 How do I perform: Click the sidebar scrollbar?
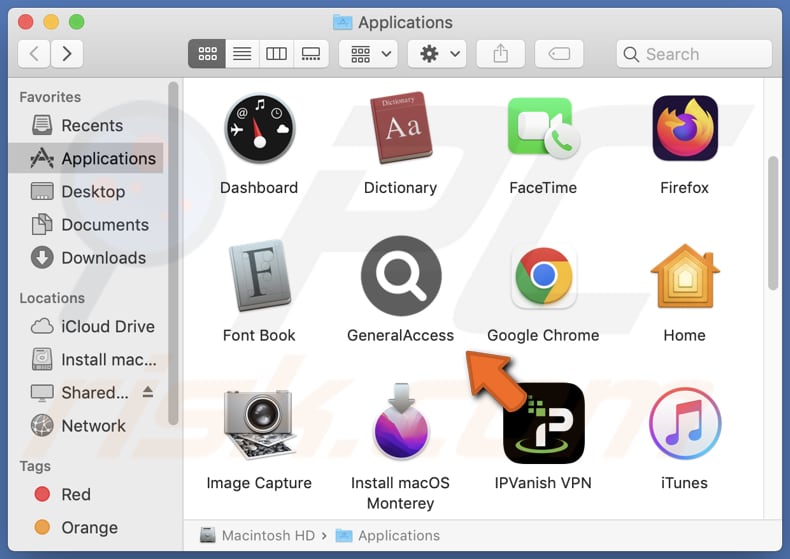173,253
